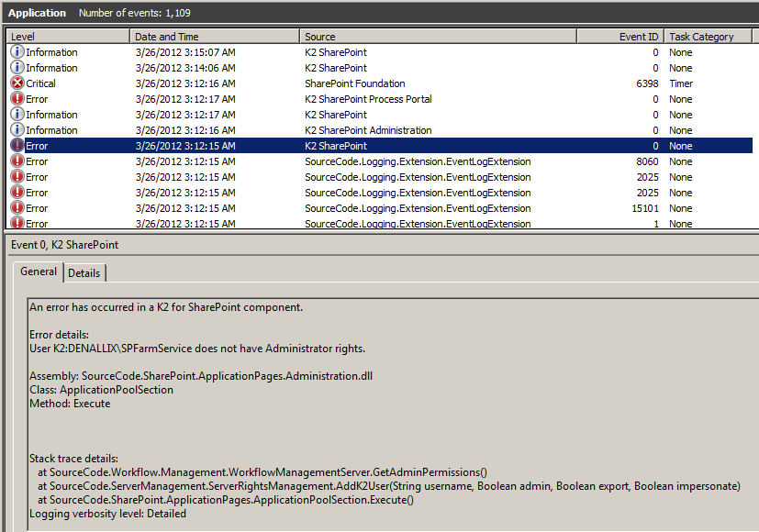Click the 'Class: ApplicationPoolSection' line

coord(101,390)
